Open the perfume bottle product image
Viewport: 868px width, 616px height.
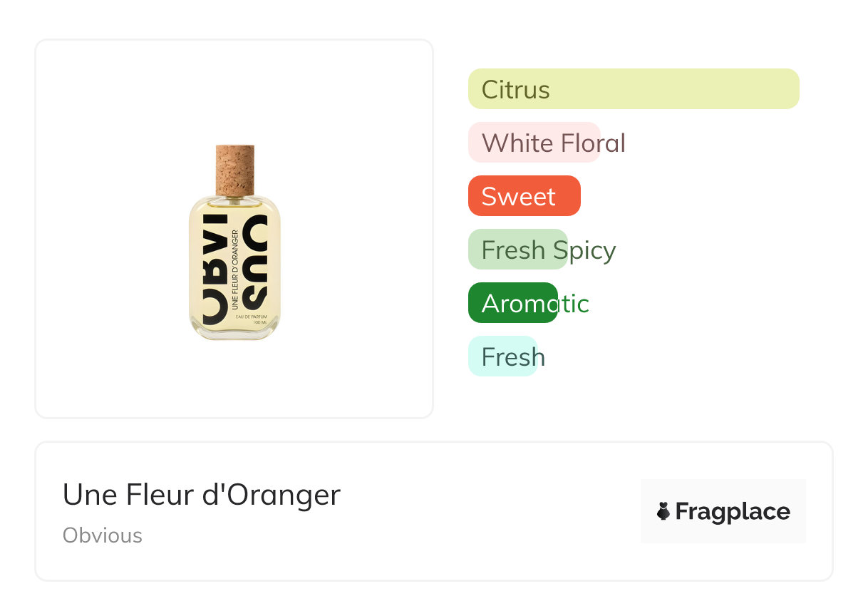234,242
